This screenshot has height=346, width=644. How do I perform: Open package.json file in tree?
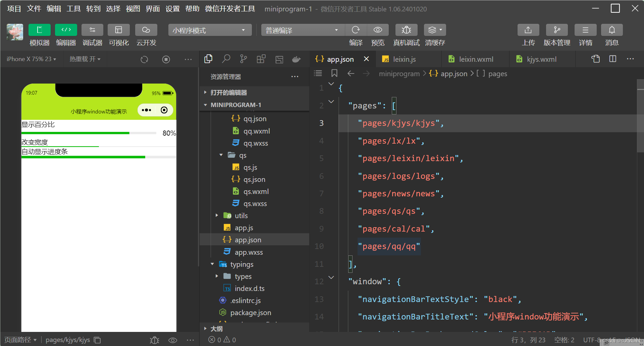255,312
